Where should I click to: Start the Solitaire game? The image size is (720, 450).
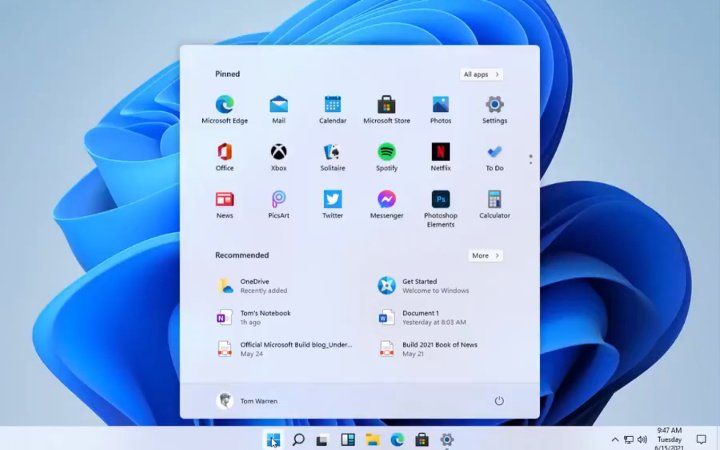coord(333,157)
